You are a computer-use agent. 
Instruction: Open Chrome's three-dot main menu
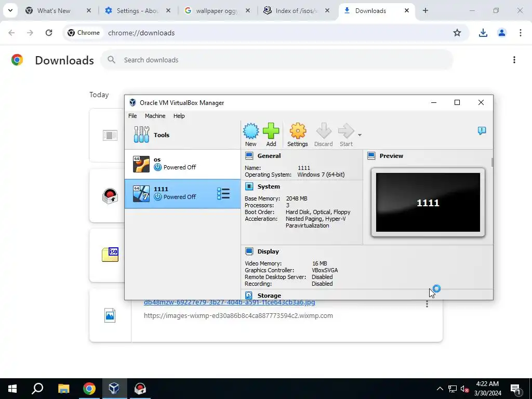tap(520, 33)
